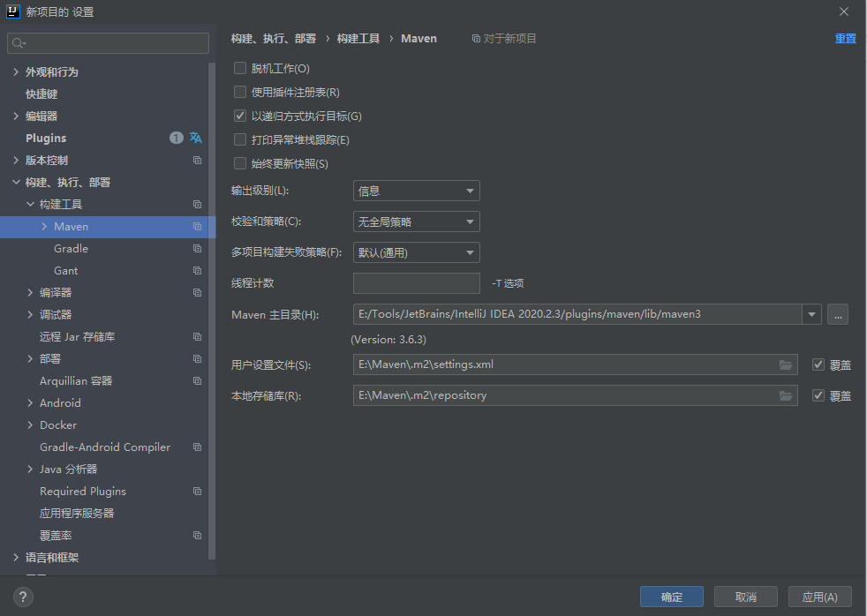Click the project-level icon beside Gant
The height and width of the screenshot is (616, 867).
click(197, 271)
